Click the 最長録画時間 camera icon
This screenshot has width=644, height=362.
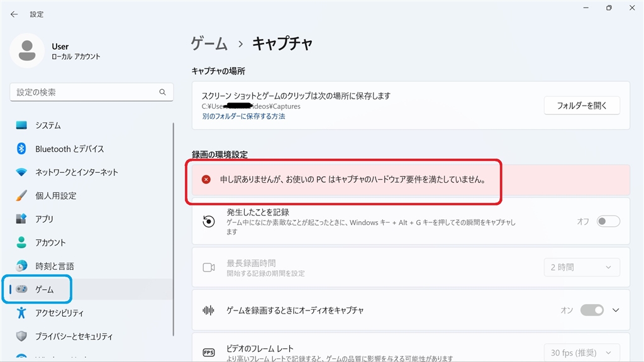click(209, 268)
